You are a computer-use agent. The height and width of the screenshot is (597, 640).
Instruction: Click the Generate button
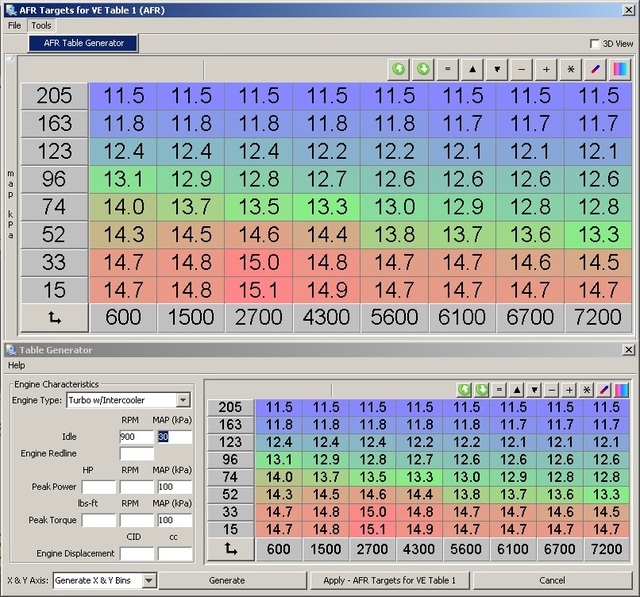[226, 580]
